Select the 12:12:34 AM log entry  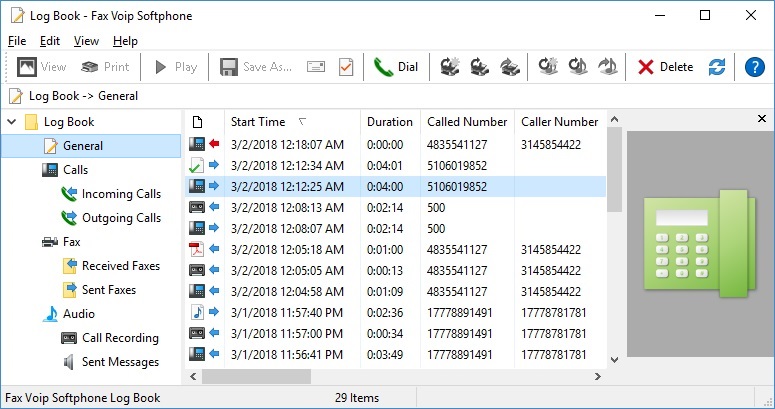[395, 166]
